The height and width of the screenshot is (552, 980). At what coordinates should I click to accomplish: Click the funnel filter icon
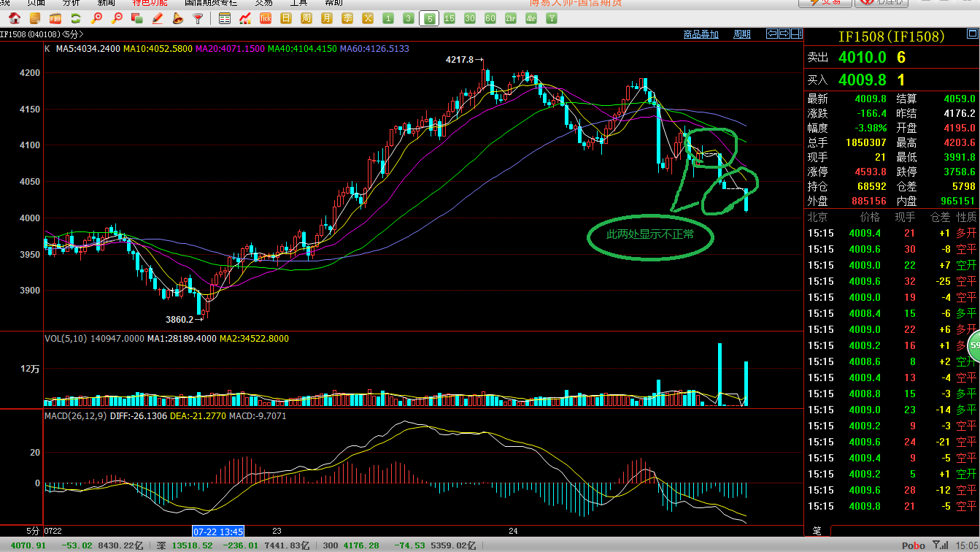coord(197,18)
